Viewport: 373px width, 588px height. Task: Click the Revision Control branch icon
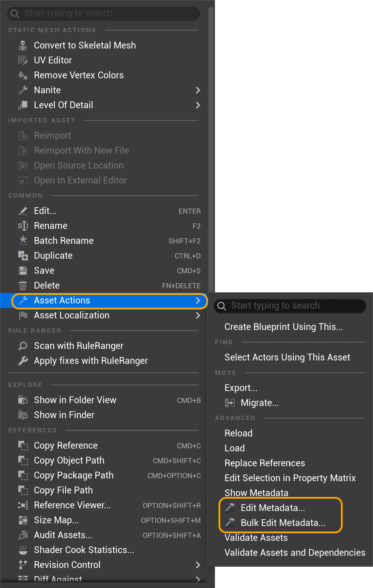23,565
